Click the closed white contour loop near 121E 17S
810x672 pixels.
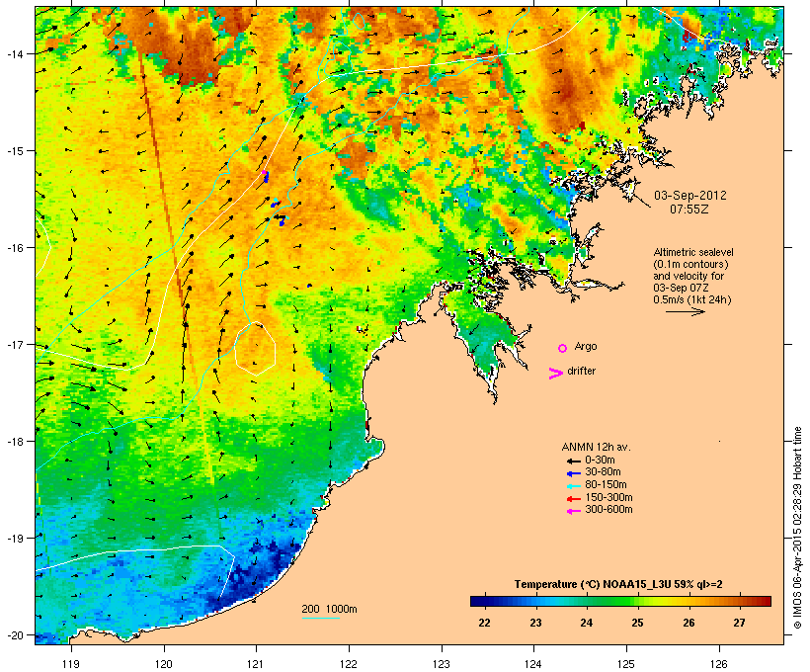[x=255, y=348]
